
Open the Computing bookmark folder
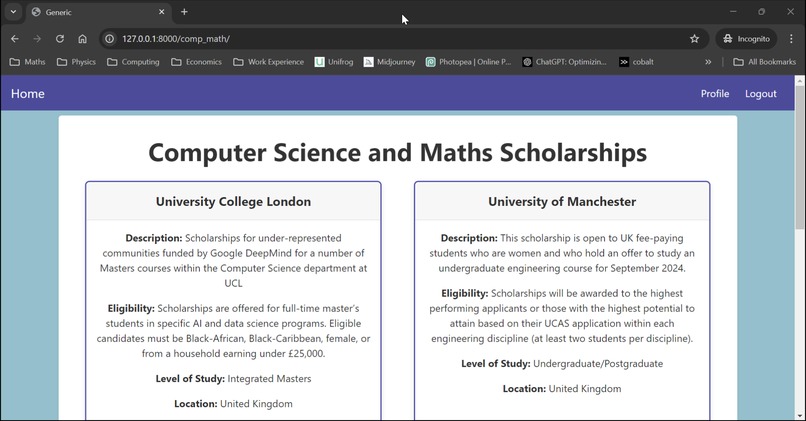[133, 62]
